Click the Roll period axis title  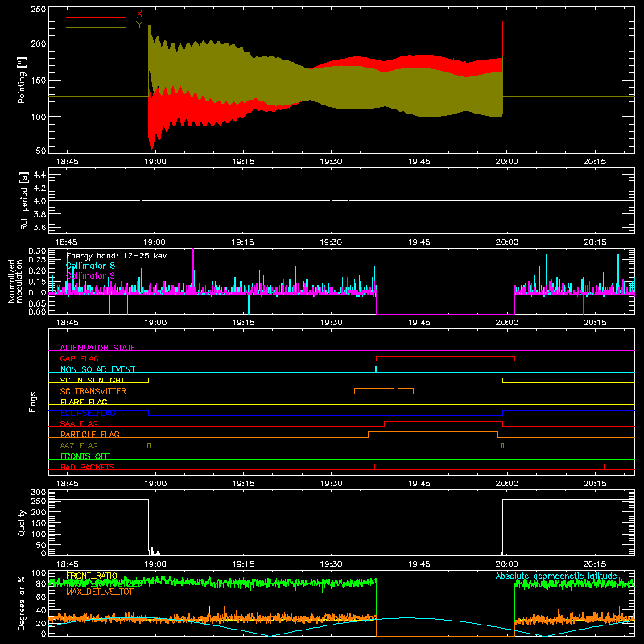[x=23, y=200]
